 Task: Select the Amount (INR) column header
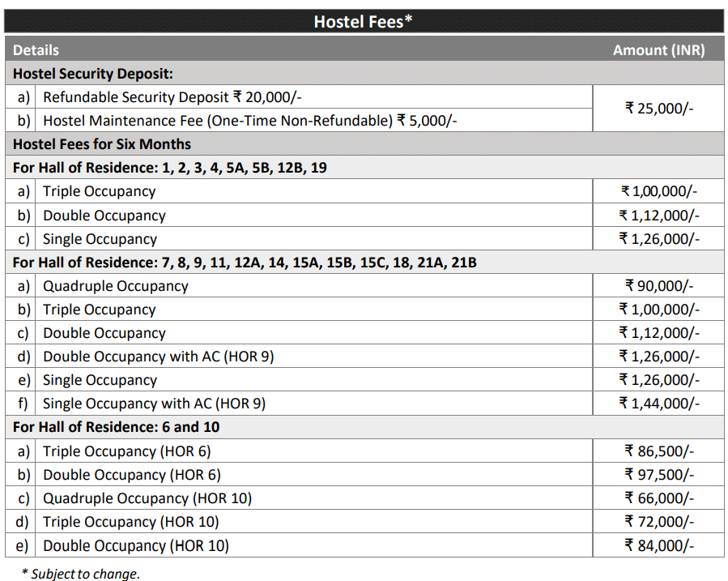[658, 50]
